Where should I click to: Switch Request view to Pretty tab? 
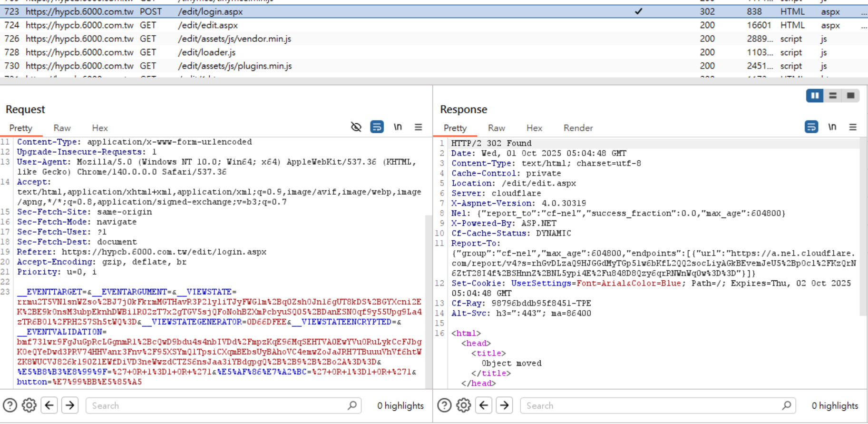21,128
